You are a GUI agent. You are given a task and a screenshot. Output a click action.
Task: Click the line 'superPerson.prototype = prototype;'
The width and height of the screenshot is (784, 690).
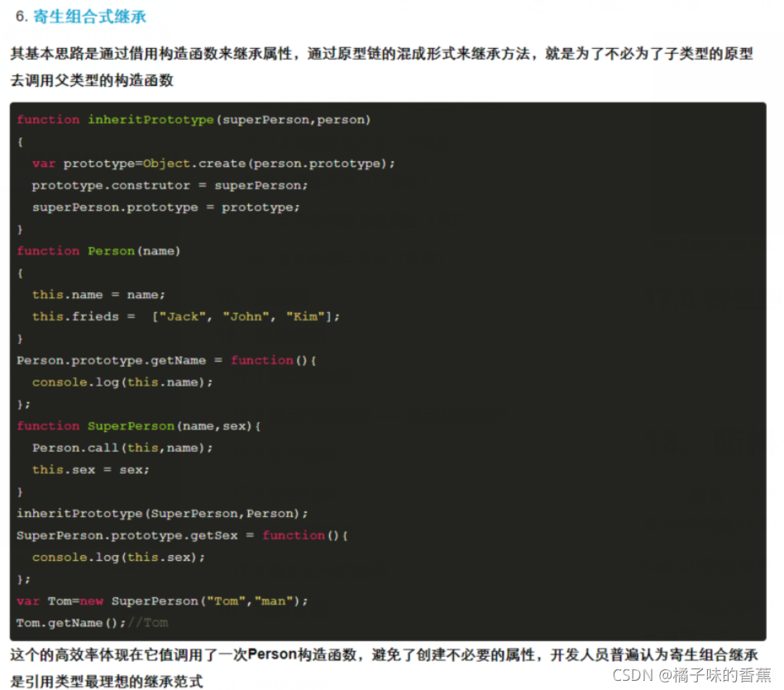click(166, 207)
